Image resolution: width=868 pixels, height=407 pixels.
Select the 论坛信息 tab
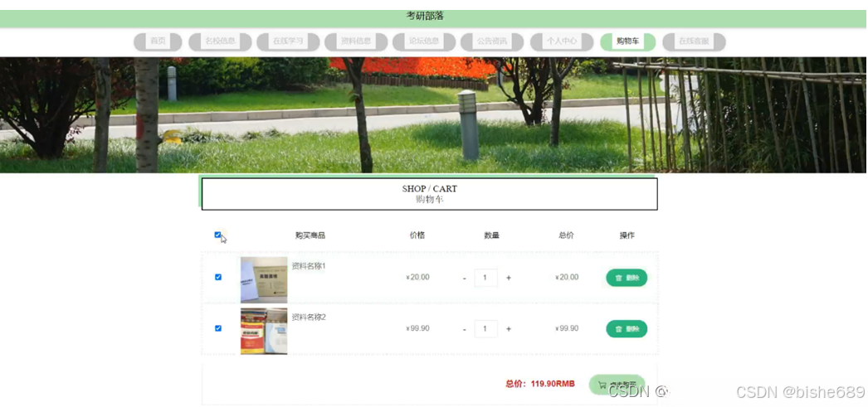coord(424,41)
